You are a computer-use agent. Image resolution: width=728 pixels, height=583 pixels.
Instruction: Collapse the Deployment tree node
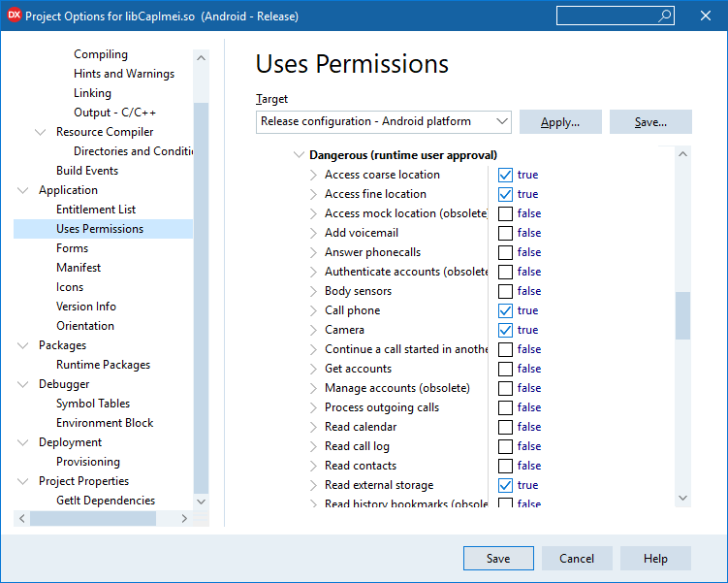click(x=23, y=442)
